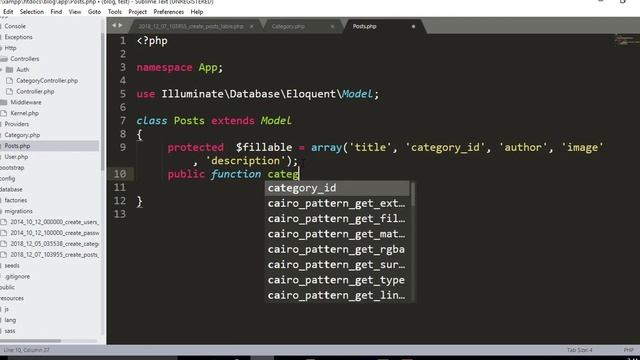Screen dimensions: 640x360
Task: Change PHP syntax in status bar
Action: [x=629, y=350]
